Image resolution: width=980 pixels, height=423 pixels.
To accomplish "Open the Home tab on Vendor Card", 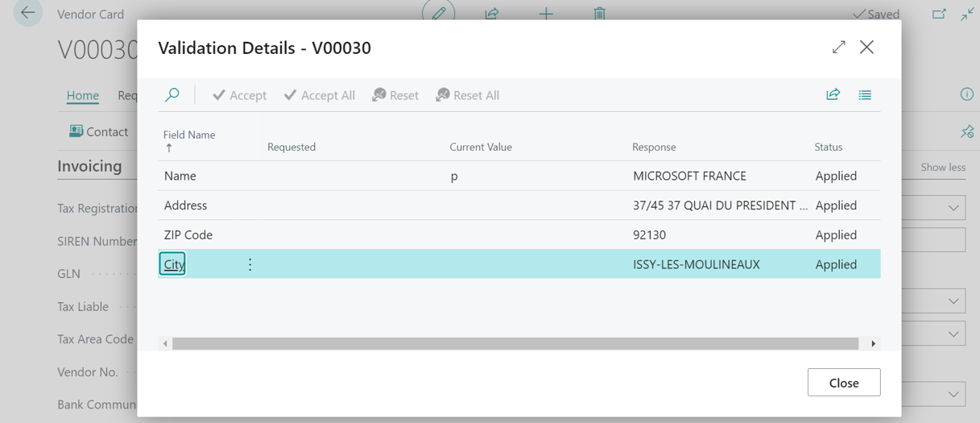I will pyautogui.click(x=82, y=95).
